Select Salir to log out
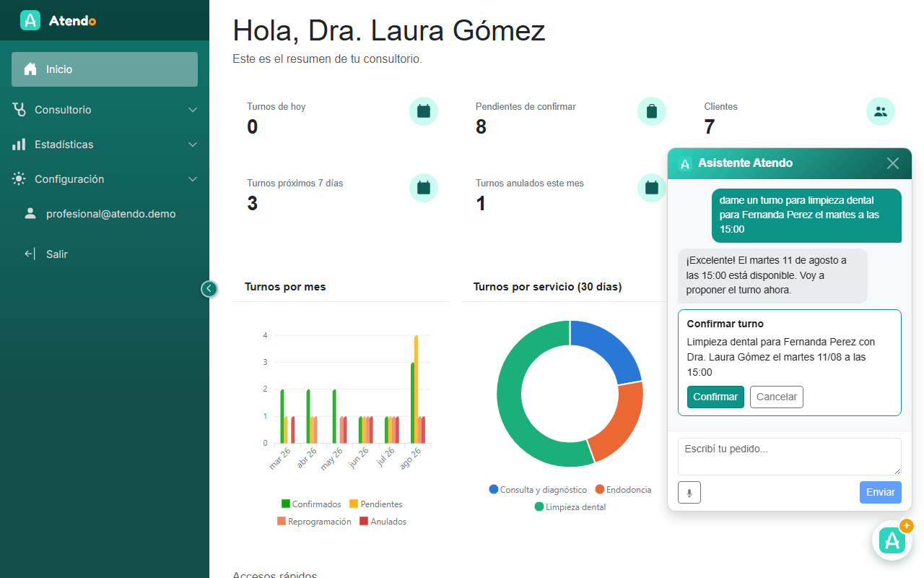The image size is (924, 578). coord(57,254)
